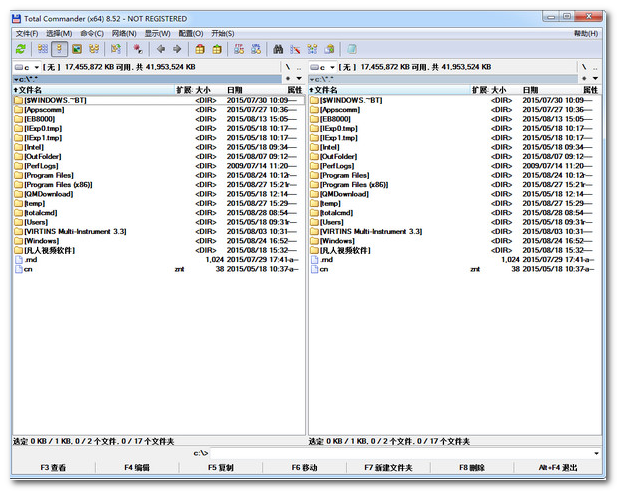Select [PerfLogs] folder in right panel
617x491 pixels.
[x=452, y=166]
